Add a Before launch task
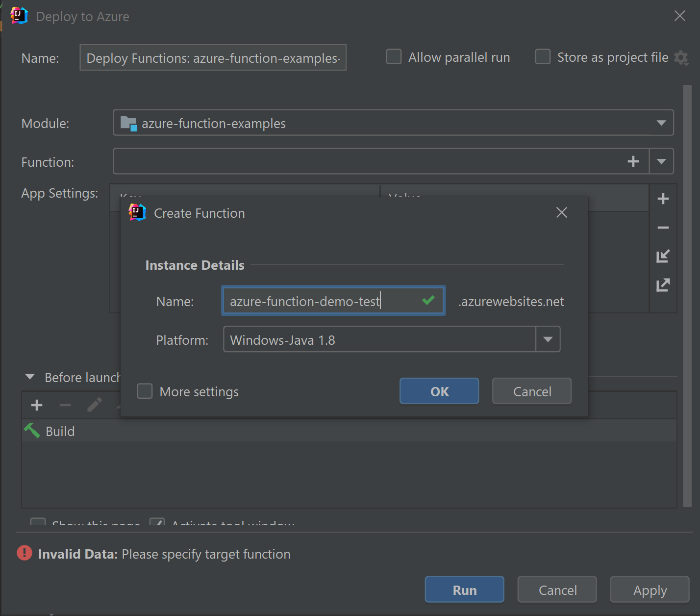Viewport: 700px width, 616px height. 37,405
